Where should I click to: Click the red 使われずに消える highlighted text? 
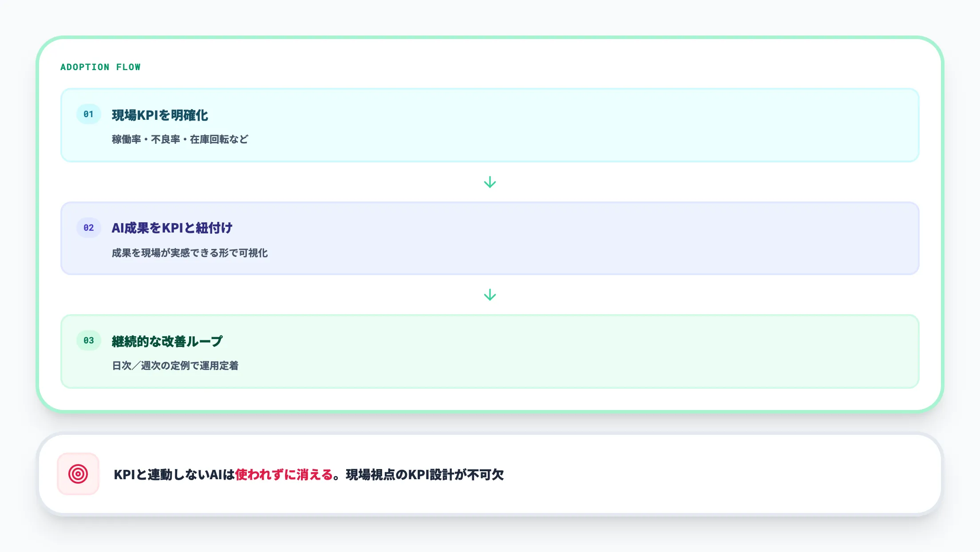point(284,475)
